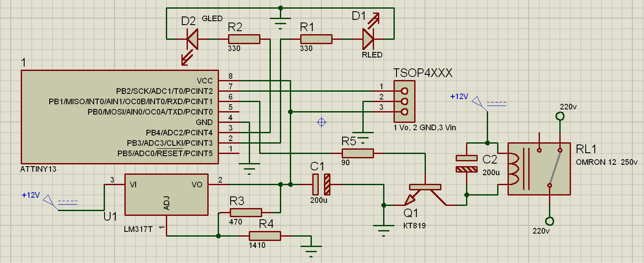This screenshot has width=644, height=263.
Task: Click the upper 220v terminal circle
Action: [x=560, y=116]
